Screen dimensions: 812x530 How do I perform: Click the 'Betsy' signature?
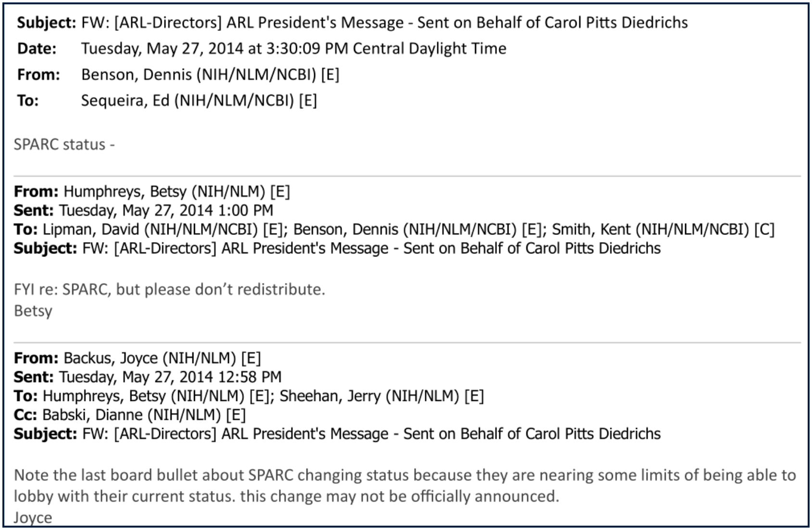click(33, 311)
